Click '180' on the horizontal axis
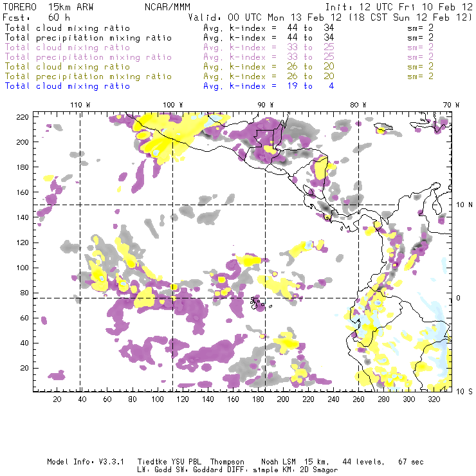476x476 pixels. [x=258, y=399]
